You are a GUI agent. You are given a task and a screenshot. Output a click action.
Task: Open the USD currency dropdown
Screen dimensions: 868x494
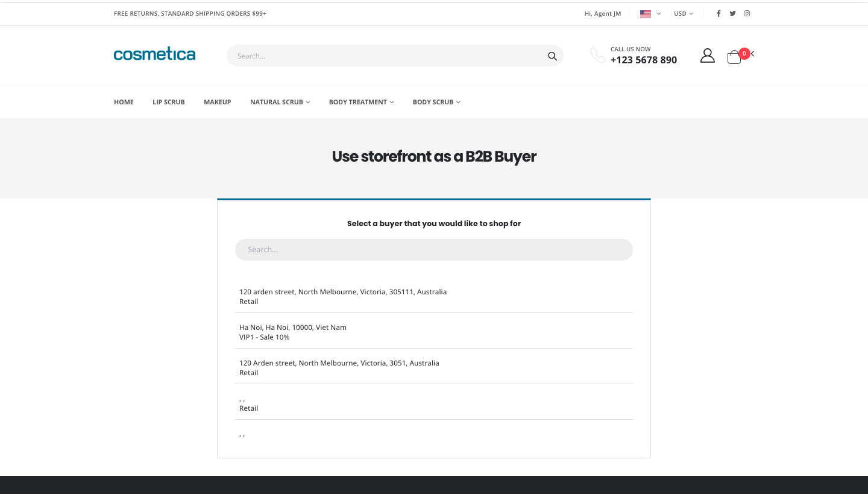coord(683,13)
